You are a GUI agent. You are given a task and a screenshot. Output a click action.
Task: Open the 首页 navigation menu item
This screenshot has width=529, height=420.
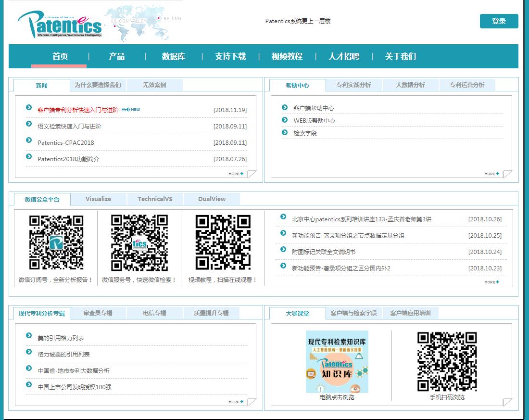tap(60, 56)
